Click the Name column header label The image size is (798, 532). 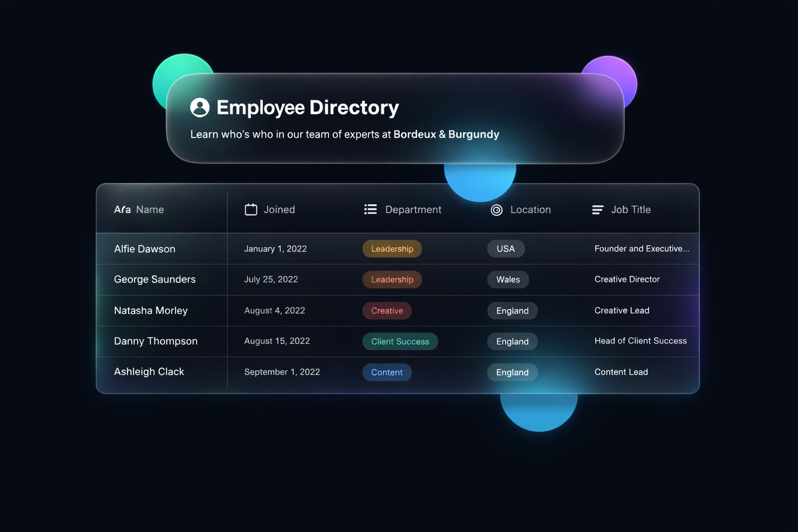click(150, 210)
